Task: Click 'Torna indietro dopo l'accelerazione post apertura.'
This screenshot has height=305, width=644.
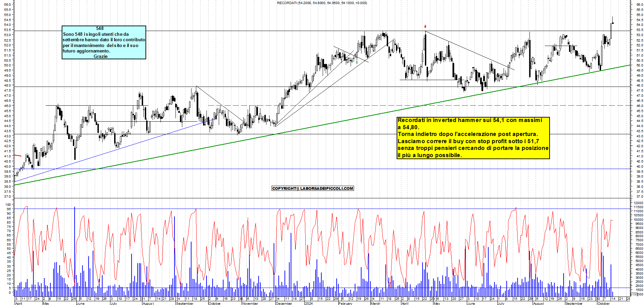Action: click(468, 134)
